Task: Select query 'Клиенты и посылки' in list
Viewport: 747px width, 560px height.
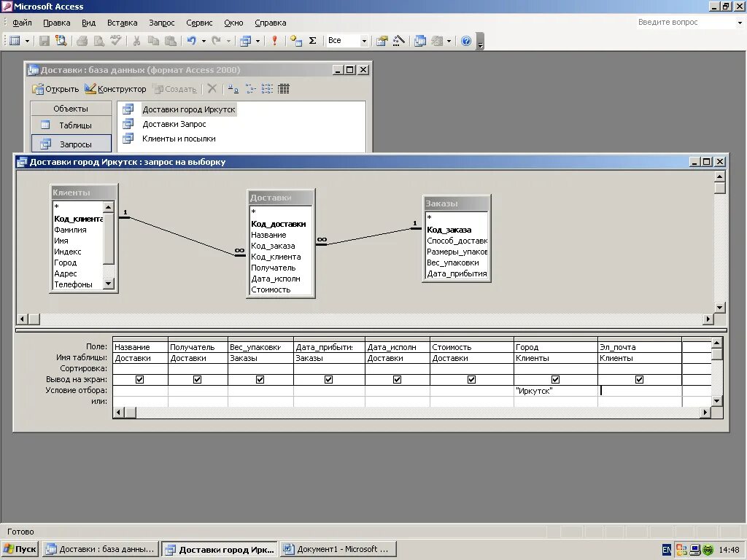Action: click(x=179, y=139)
